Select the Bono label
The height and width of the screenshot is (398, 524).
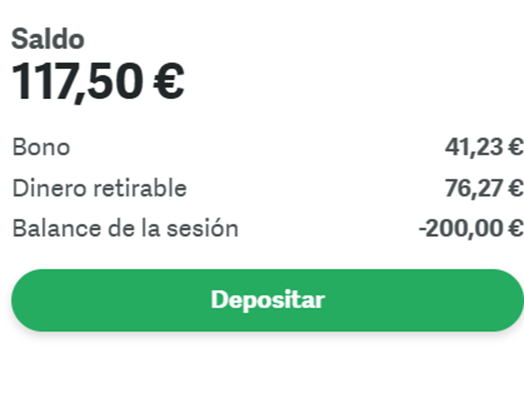click(x=41, y=147)
